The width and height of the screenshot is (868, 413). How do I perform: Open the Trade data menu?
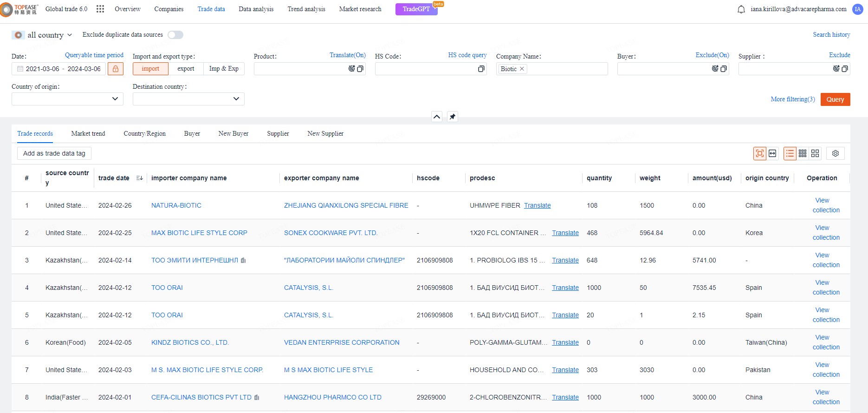211,9
